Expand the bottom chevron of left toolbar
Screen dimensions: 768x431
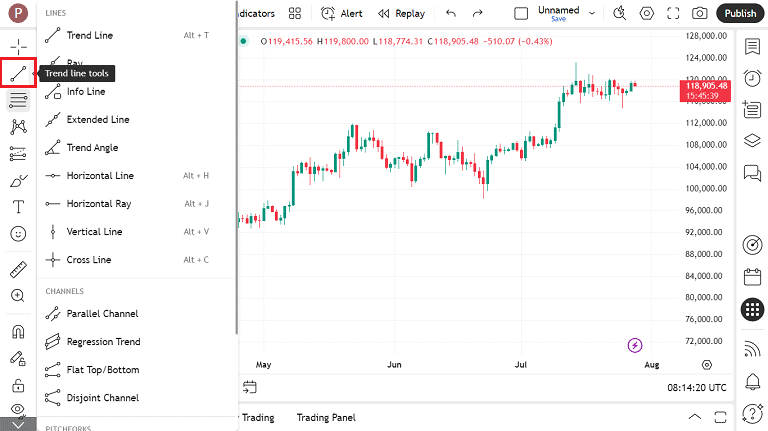[18, 425]
